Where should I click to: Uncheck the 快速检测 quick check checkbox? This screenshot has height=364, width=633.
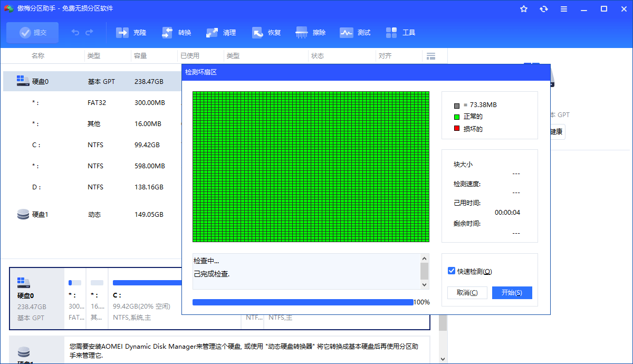(452, 271)
